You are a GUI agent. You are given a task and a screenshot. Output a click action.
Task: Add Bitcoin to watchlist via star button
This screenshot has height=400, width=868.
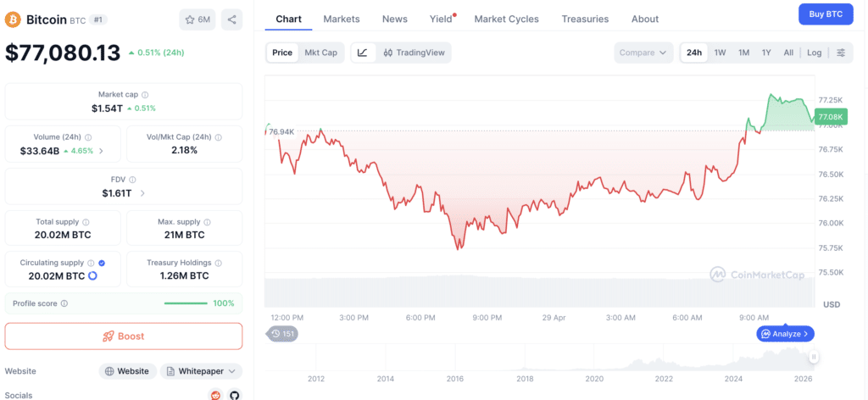click(x=198, y=19)
